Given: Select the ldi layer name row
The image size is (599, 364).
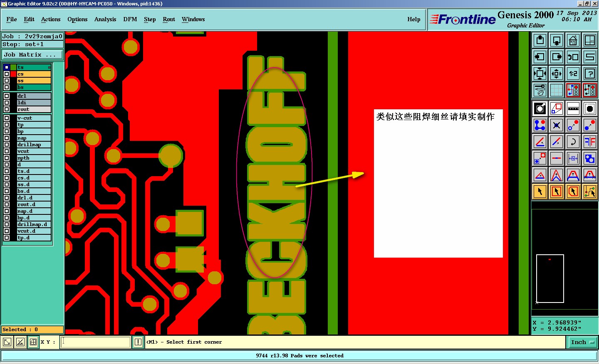Looking at the screenshot, I should pos(34,103).
